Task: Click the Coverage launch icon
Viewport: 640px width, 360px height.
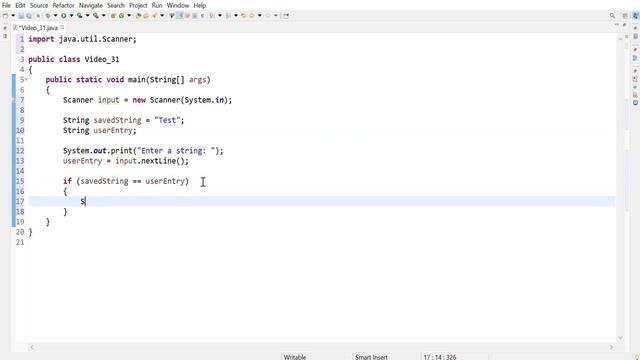Action: (x=80, y=16)
